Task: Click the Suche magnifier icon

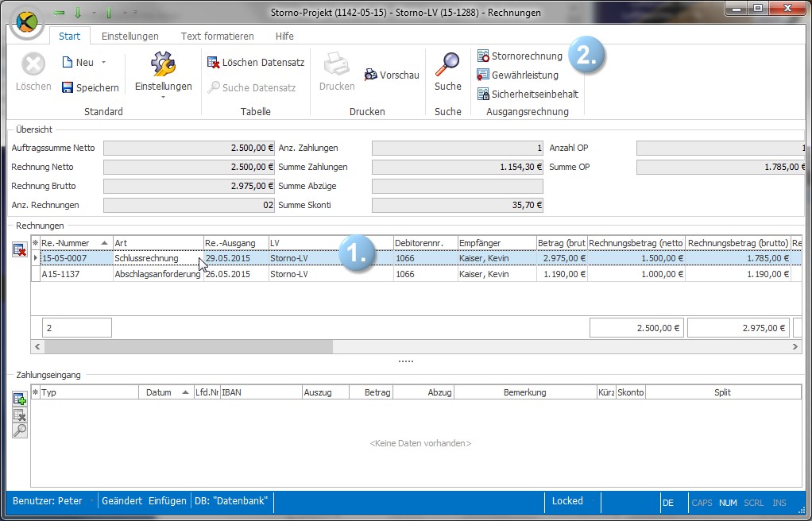Action: [447, 64]
